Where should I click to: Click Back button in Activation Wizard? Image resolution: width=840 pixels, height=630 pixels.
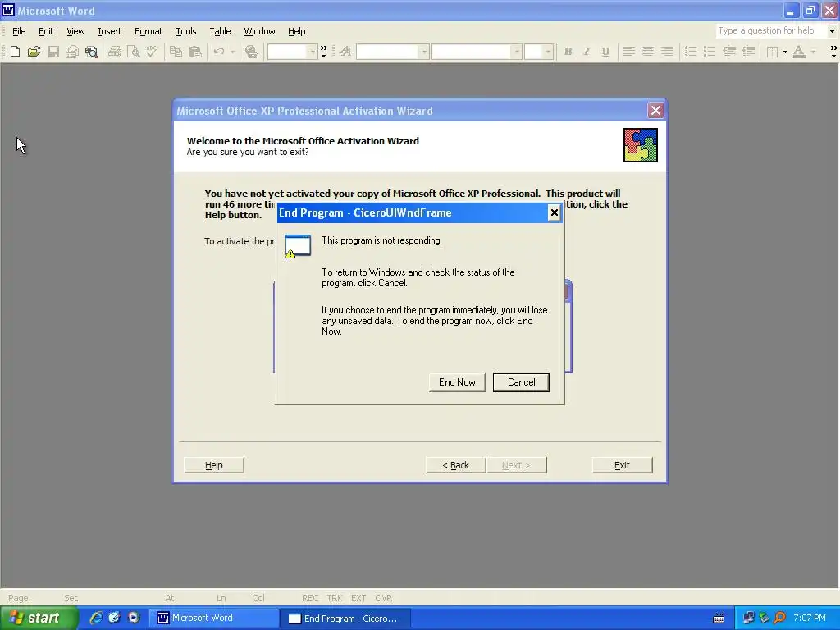pos(455,465)
